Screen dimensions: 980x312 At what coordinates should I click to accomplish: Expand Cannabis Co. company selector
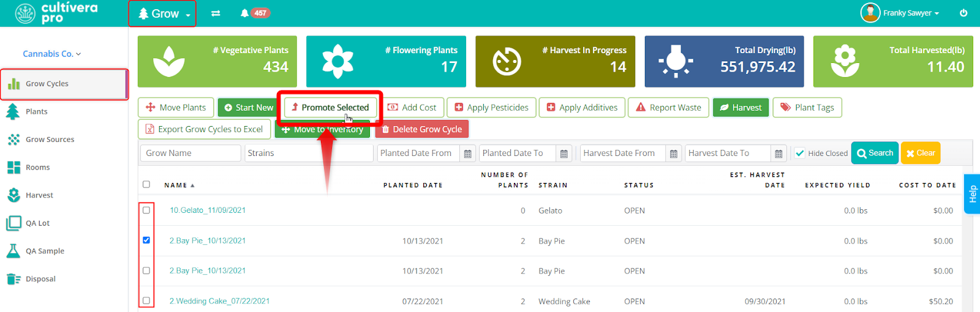(52, 54)
